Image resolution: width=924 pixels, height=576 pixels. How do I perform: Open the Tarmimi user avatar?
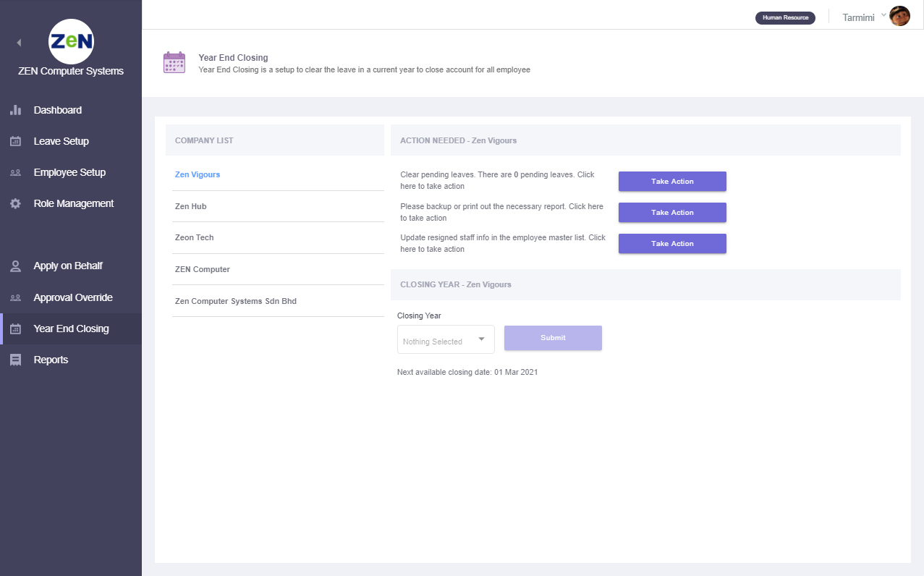coord(899,16)
